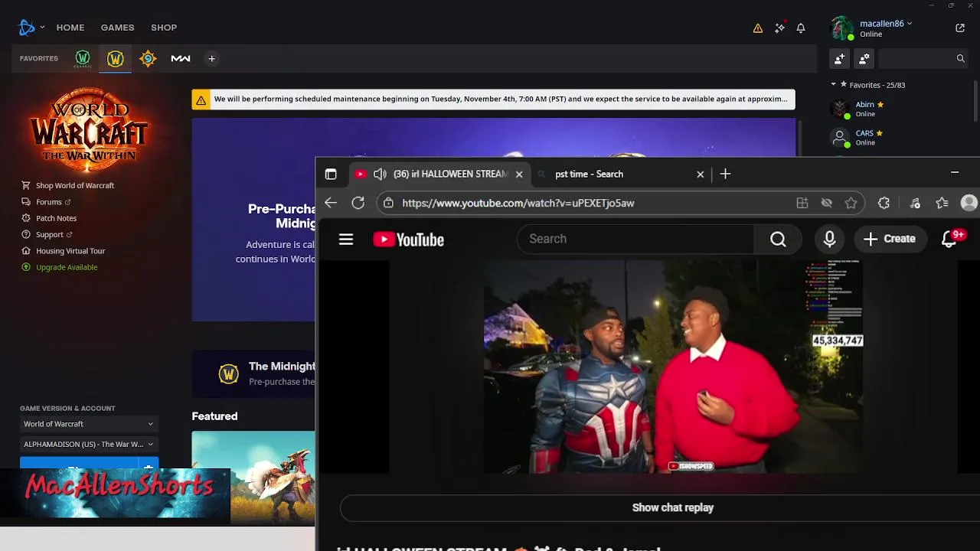
Task: Select Modern Warfare favorite game icon
Action: pos(181,58)
